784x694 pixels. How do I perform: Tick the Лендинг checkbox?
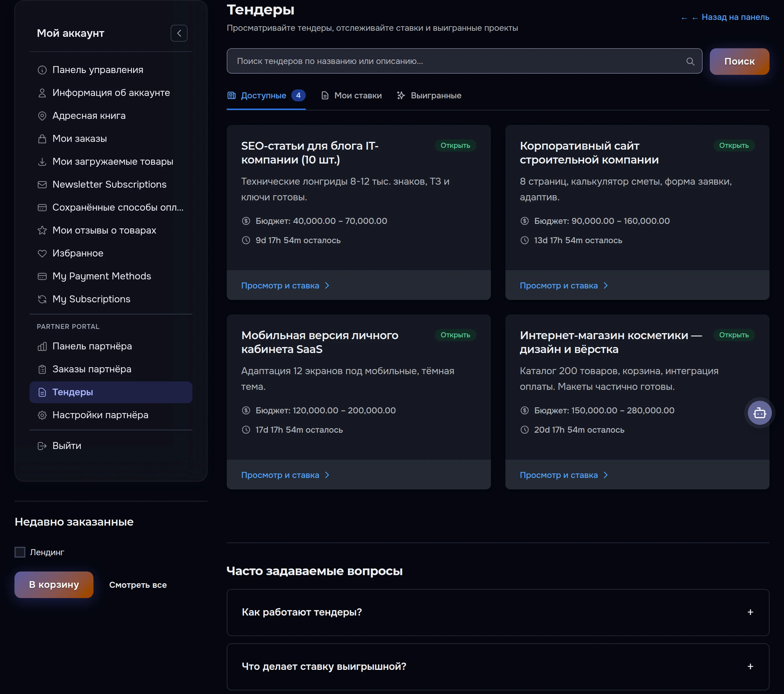click(20, 552)
